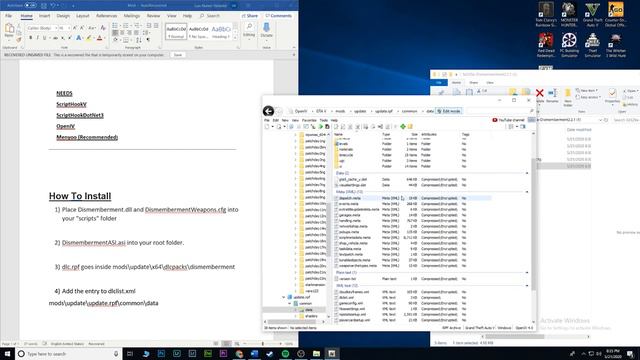The image size is (640, 360).
Task: Toggle Bold formatting in Word
Action: [30, 38]
